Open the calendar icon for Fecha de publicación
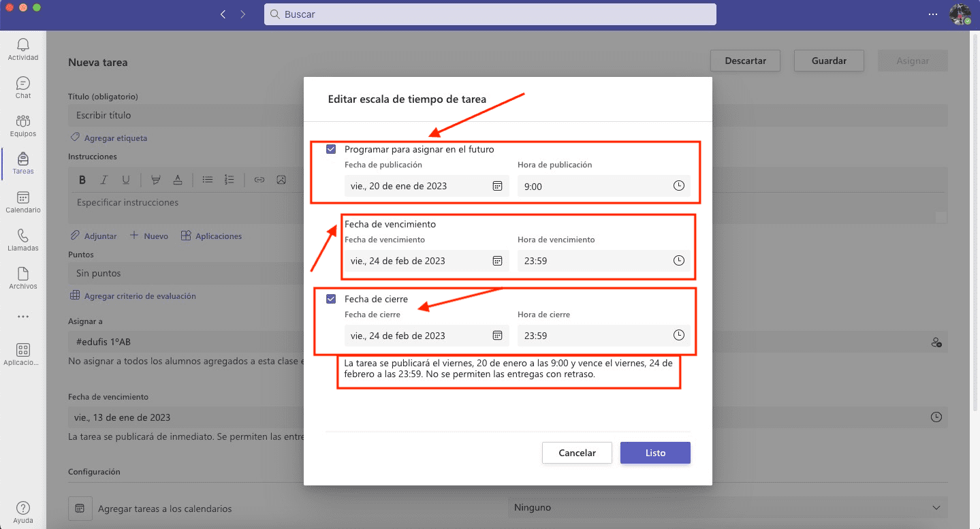Image resolution: width=980 pixels, height=529 pixels. click(x=497, y=186)
